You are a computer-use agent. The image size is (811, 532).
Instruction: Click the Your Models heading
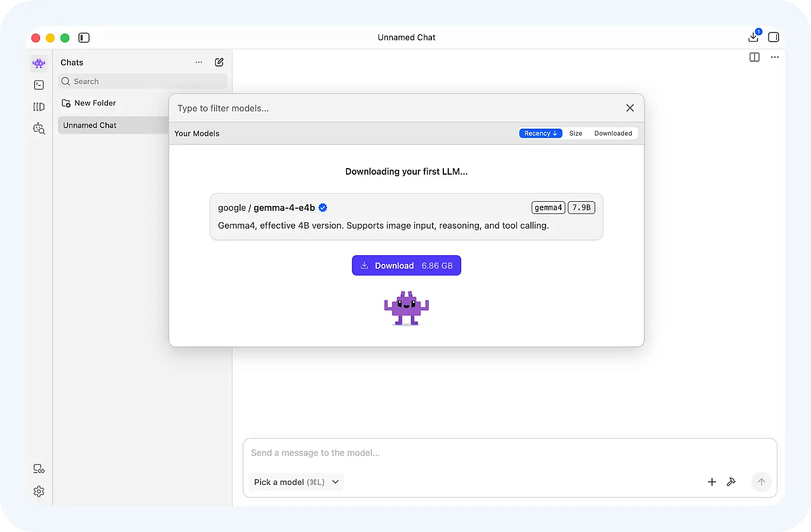pyautogui.click(x=197, y=134)
